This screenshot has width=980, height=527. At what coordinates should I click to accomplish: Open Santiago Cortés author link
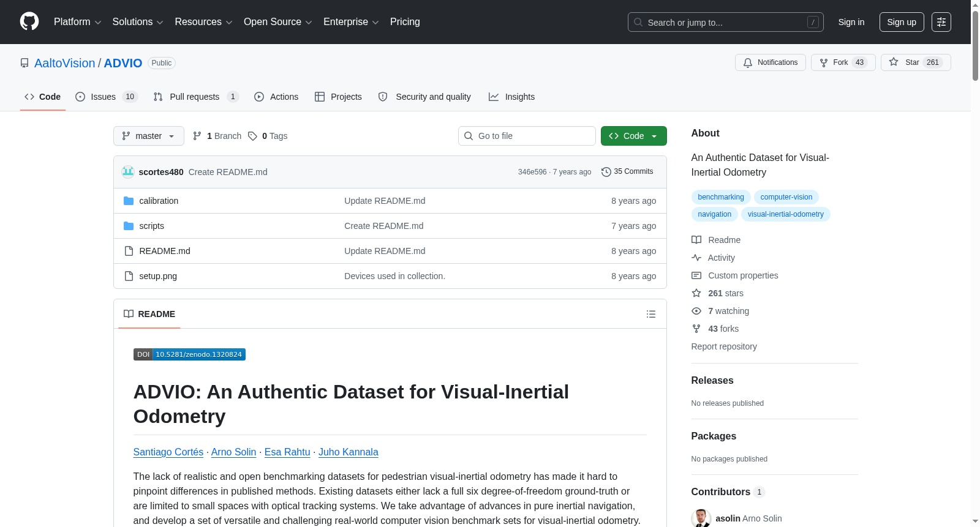click(x=168, y=452)
